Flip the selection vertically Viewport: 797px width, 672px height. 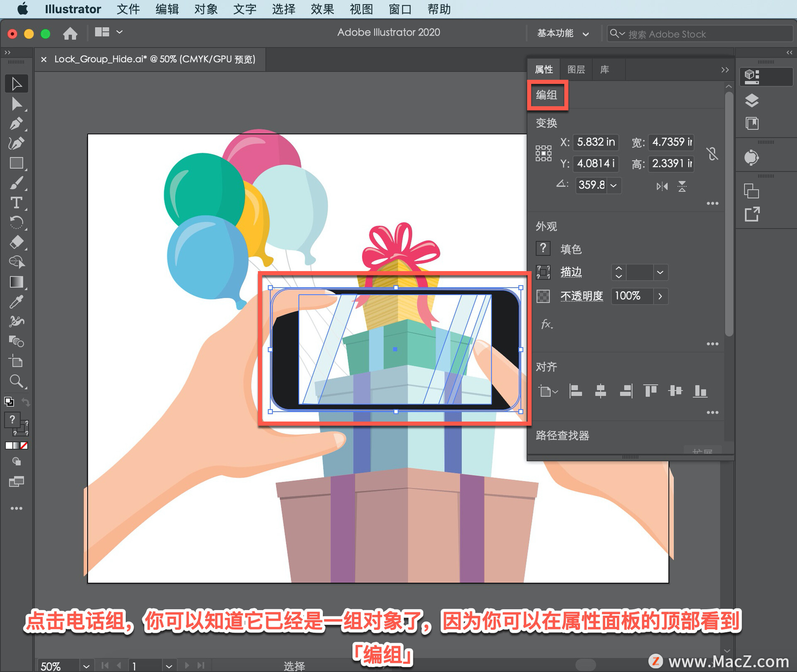[682, 186]
